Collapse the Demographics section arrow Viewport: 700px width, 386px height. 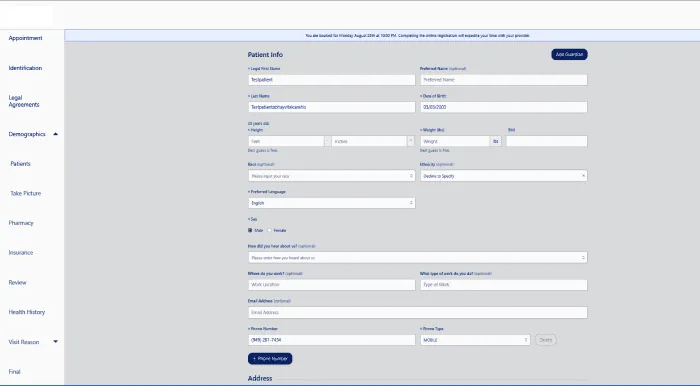coord(55,134)
